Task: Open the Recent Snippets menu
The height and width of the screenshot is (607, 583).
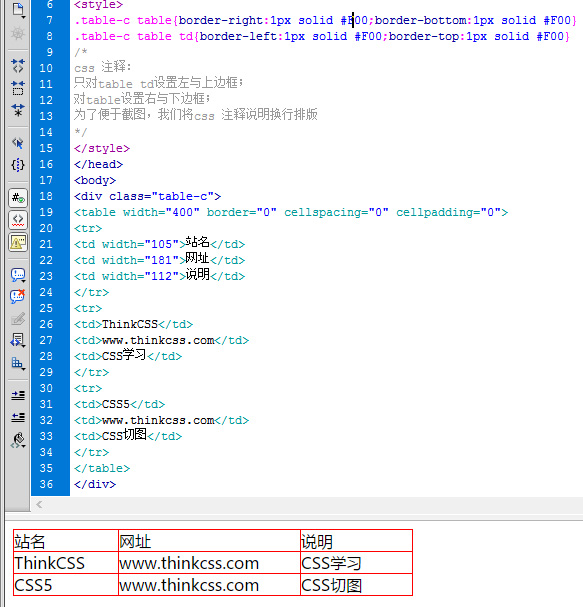Action: click(x=18, y=341)
